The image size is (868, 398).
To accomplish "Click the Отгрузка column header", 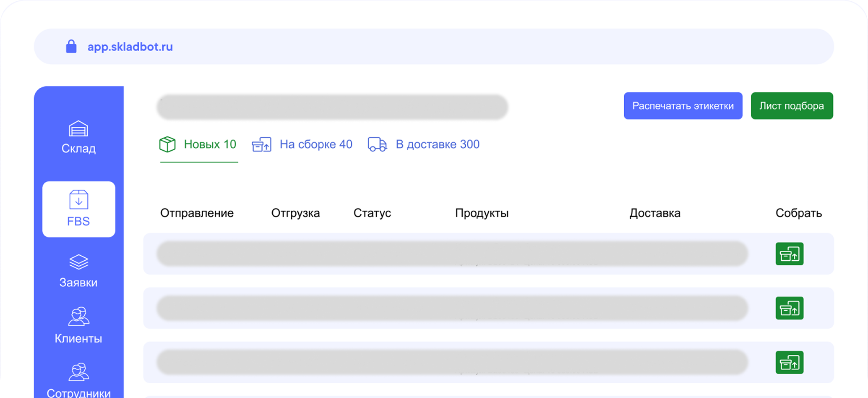I will 295,213.
